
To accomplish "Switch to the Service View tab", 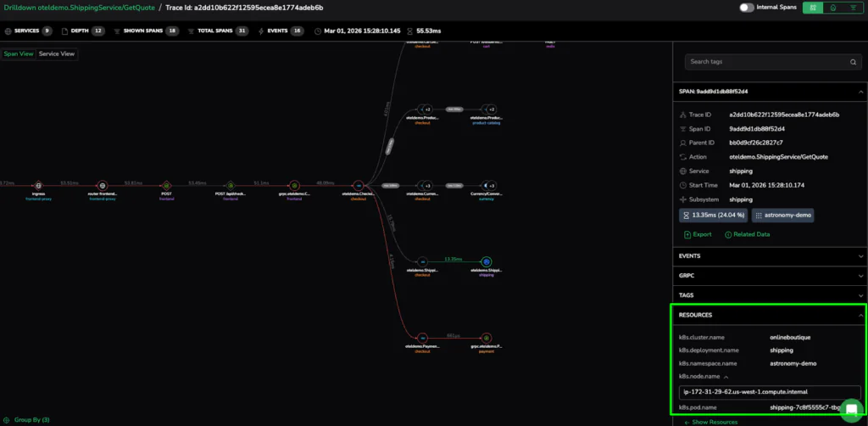I will tap(57, 53).
